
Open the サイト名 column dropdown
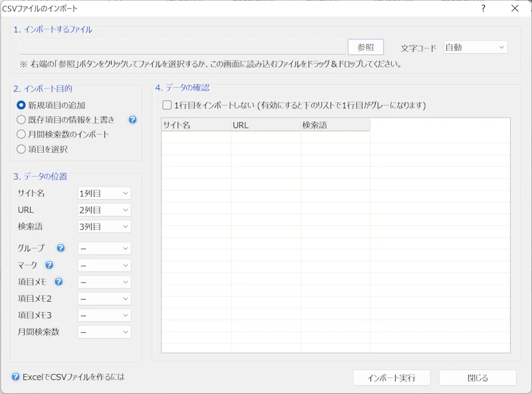pos(104,193)
